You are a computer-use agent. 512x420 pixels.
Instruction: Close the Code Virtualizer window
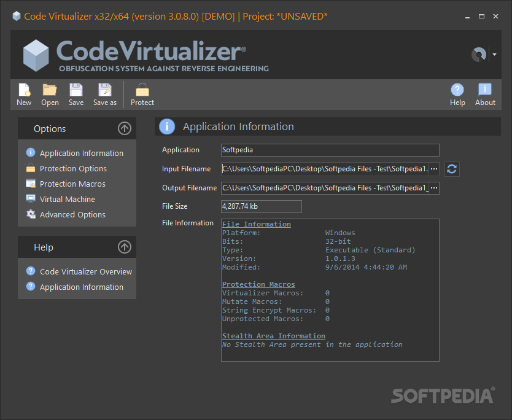[495, 17]
